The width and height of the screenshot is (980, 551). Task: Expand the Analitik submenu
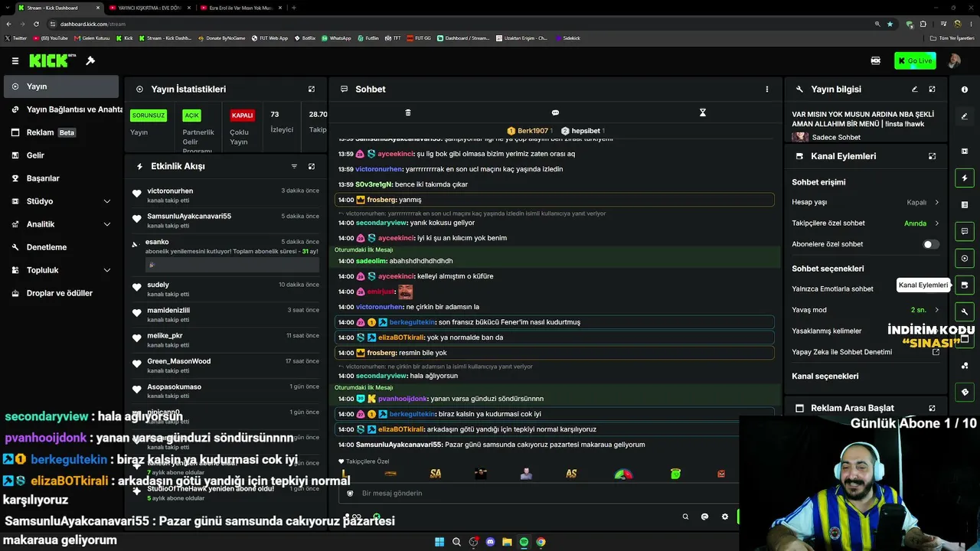(x=107, y=224)
